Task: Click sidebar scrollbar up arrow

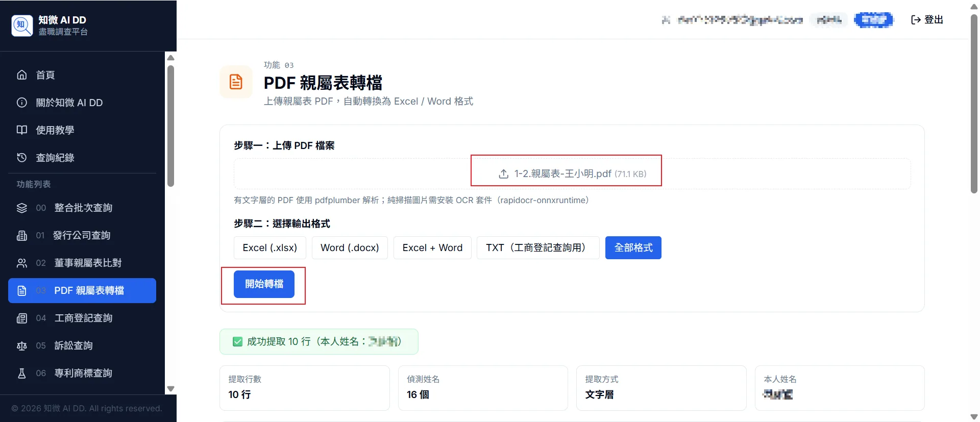Action: point(171,58)
